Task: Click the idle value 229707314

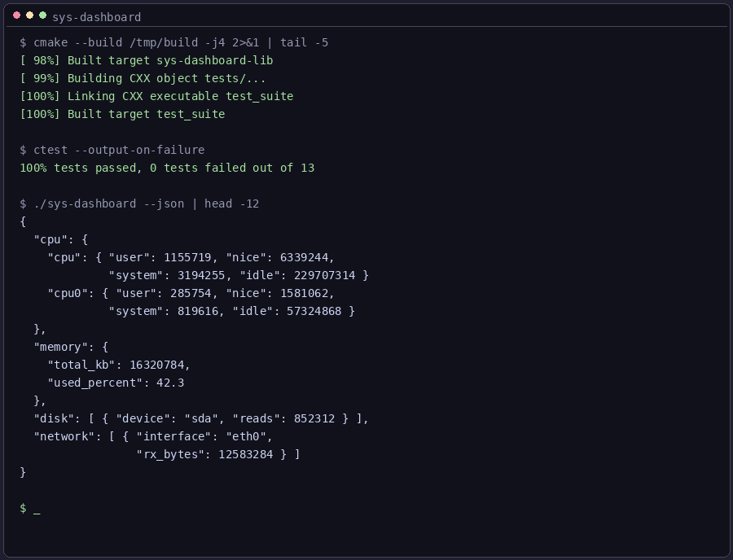Action: (324, 276)
